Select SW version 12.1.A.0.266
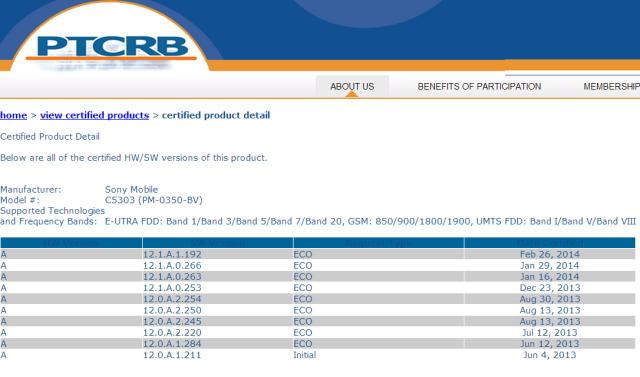Viewport: 640px width, 377px height. pyautogui.click(x=172, y=266)
